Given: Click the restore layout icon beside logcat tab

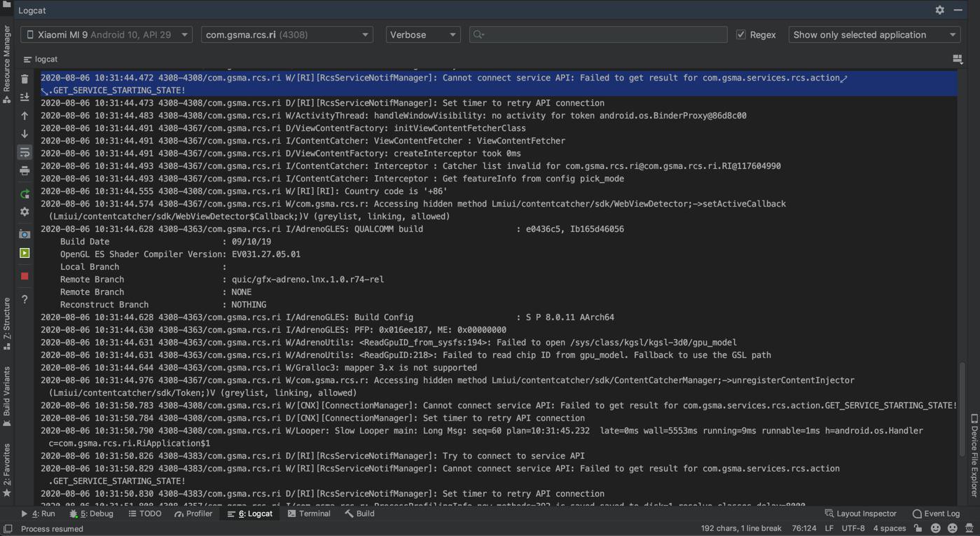Looking at the screenshot, I should [957, 59].
